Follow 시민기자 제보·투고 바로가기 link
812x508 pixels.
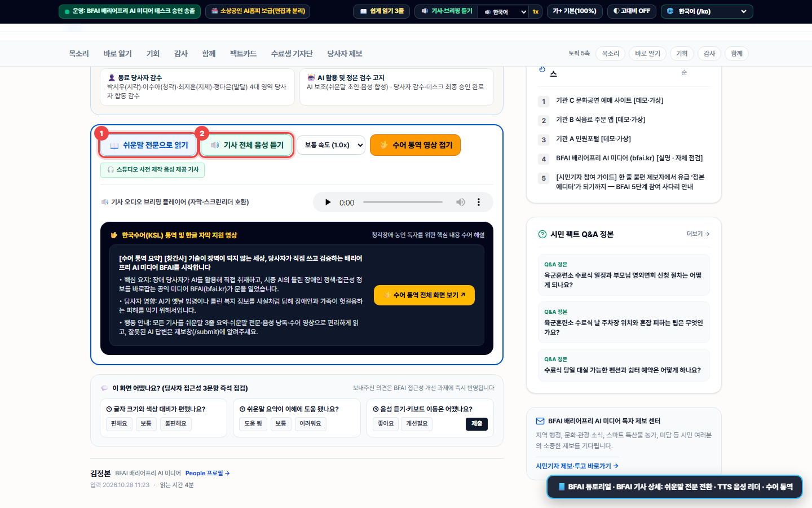577,466
